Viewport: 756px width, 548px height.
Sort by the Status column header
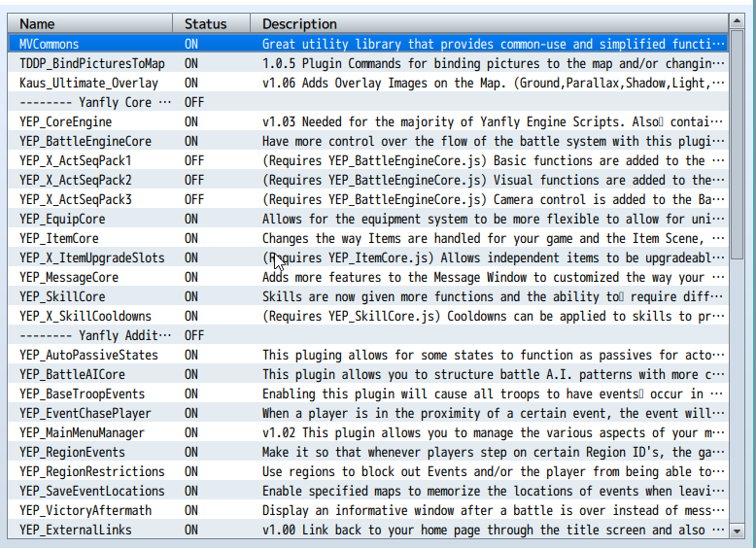(212, 23)
